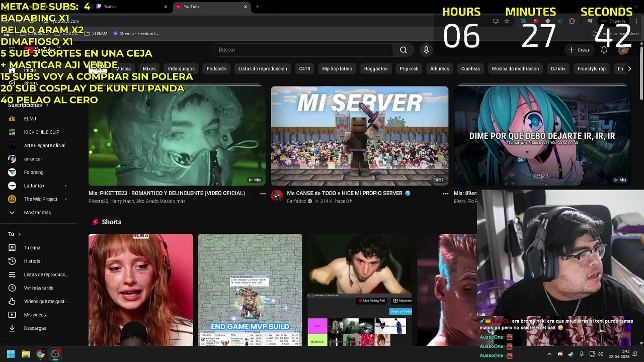Open File Explorer from the taskbar
Image resolution: width=644 pixels, height=362 pixels.
point(26,354)
